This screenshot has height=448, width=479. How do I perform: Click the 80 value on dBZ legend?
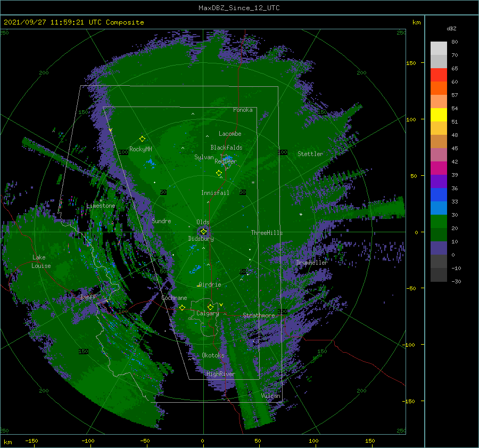(455, 42)
